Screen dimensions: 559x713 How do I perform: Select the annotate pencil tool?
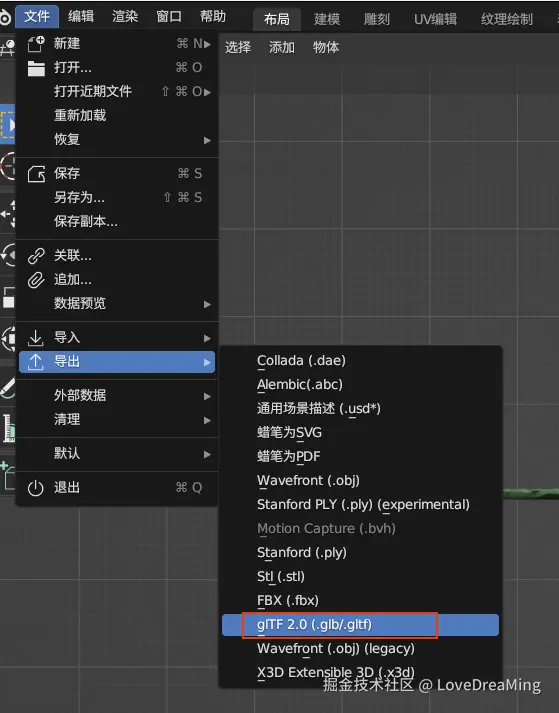pyautogui.click(x=7, y=387)
